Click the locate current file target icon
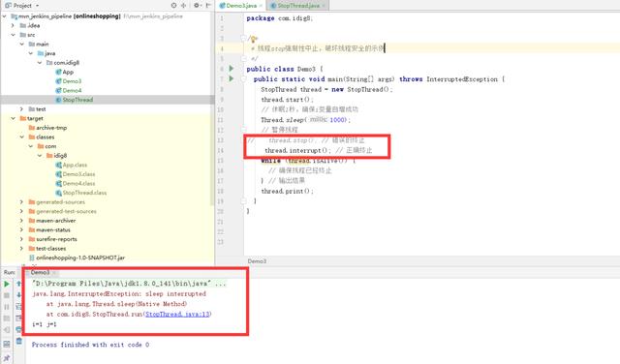 click(x=173, y=6)
